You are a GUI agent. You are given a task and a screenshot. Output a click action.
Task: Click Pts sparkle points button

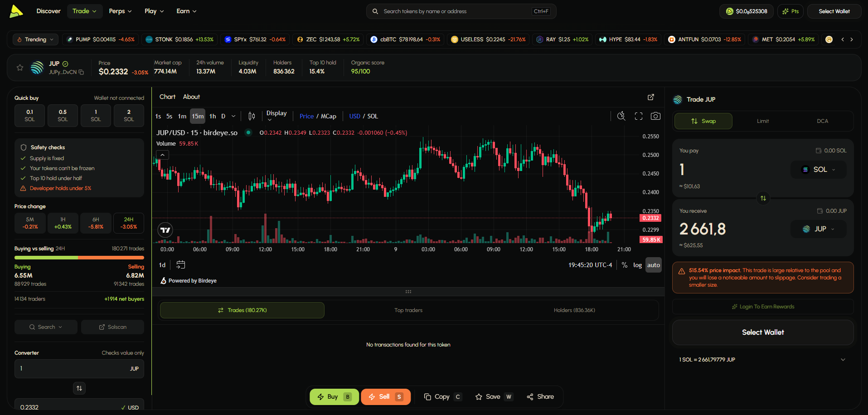click(x=790, y=11)
